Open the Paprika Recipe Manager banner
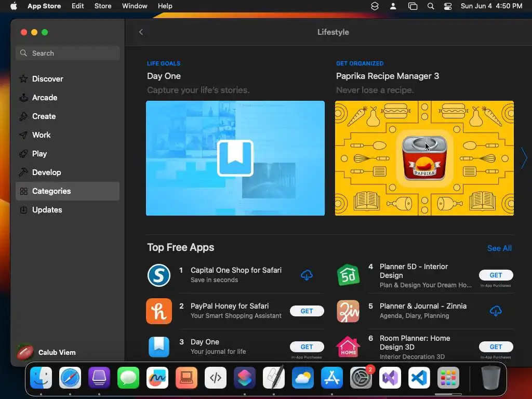 424,158
